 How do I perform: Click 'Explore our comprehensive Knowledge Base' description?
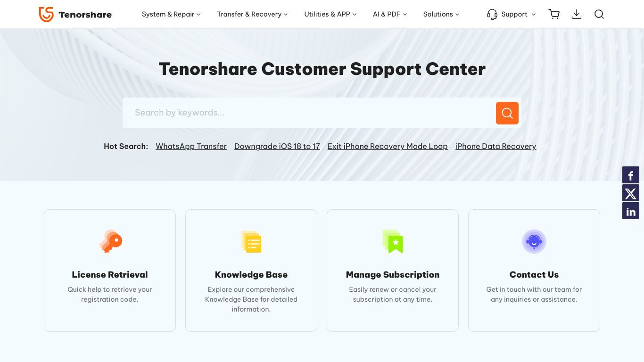pyautogui.click(x=251, y=299)
